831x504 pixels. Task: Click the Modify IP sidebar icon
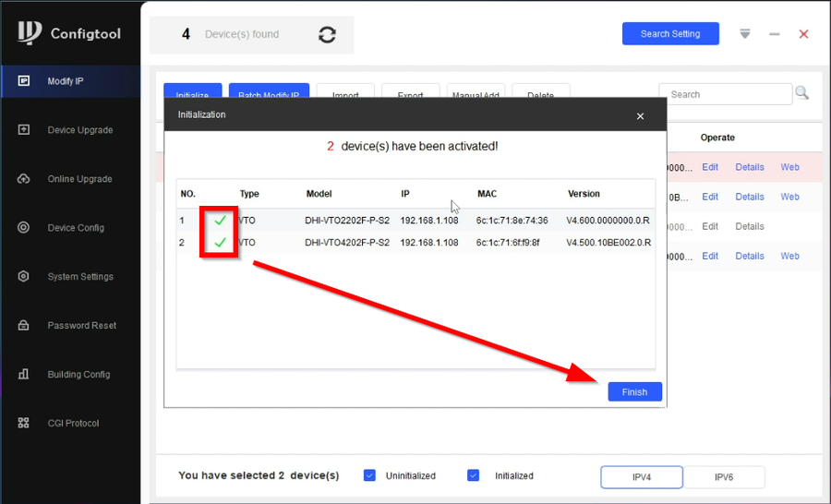click(24, 80)
